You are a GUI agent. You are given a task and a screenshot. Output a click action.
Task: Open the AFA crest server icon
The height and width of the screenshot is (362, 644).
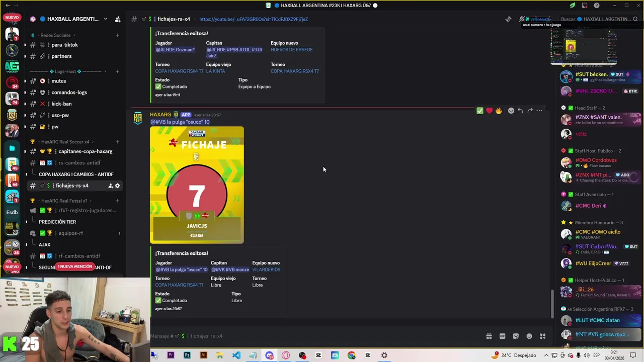(x=12, y=115)
